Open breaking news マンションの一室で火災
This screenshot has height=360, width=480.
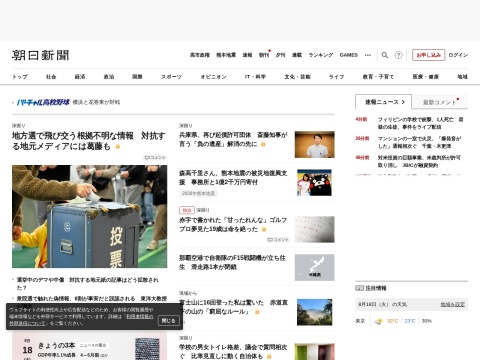[x=419, y=142]
